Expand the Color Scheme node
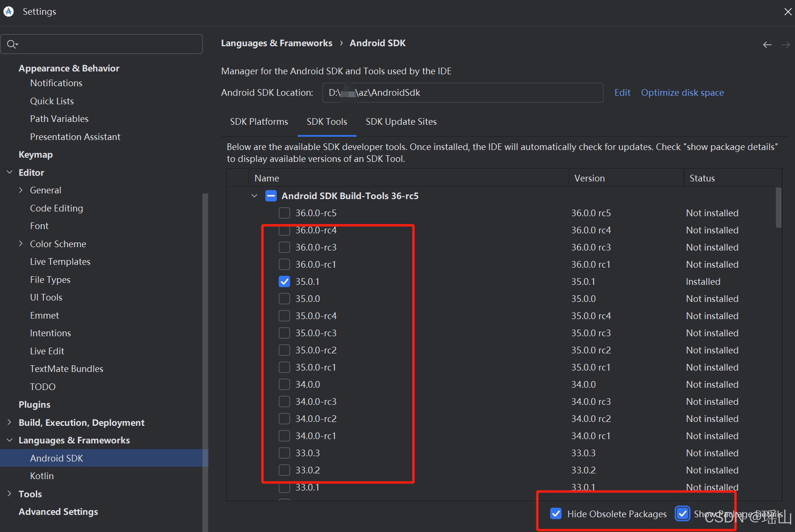Image resolution: width=795 pixels, height=532 pixels. (21, 243)
